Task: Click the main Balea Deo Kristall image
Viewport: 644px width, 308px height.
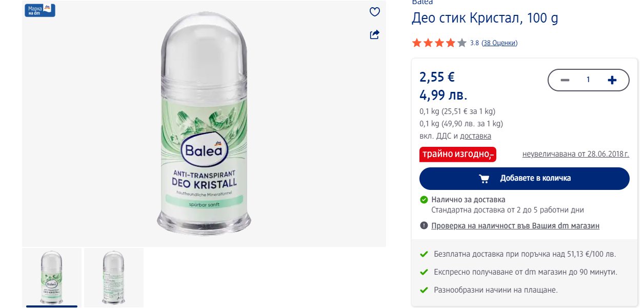Action: point(204,123)
